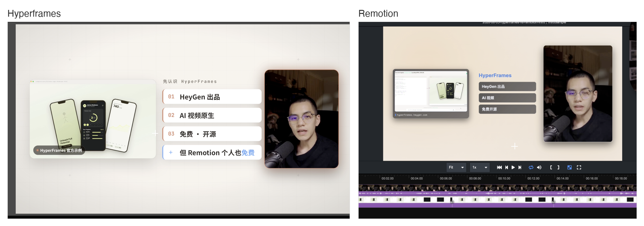
Task: Step back one frame in Remotion player
Action: pyautogui.click(x=507, y=167)
